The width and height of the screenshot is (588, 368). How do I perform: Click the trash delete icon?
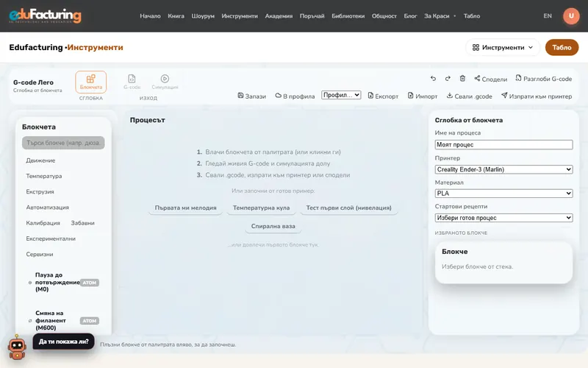pos(462,79)
